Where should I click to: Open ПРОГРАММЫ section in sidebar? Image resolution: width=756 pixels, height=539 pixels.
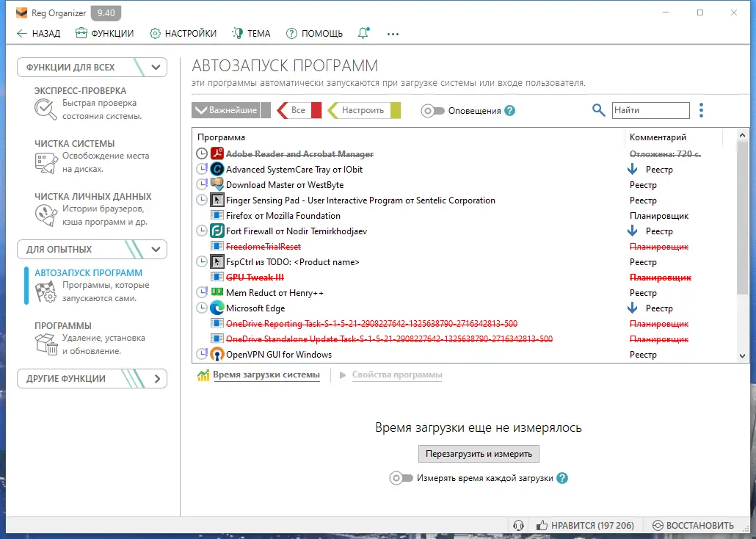point(90,339)
